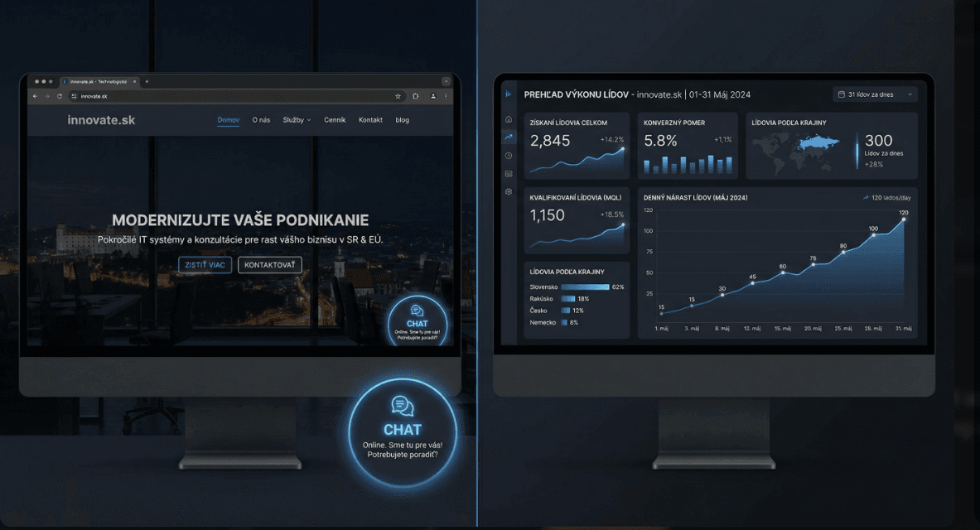Click the KONTAKTOVAŤ button
The height and width of the screenshot is (530, 980).
tap(271, 264)
